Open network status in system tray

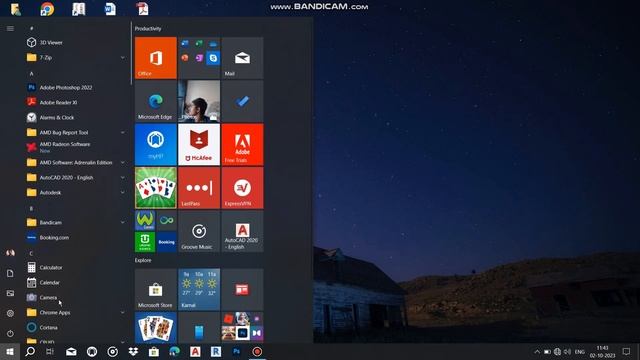[557, 352]
